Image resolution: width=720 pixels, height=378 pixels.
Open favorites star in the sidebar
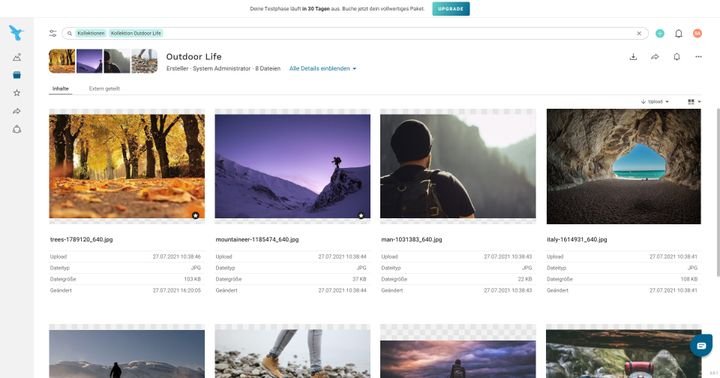(x=17, y=93)
